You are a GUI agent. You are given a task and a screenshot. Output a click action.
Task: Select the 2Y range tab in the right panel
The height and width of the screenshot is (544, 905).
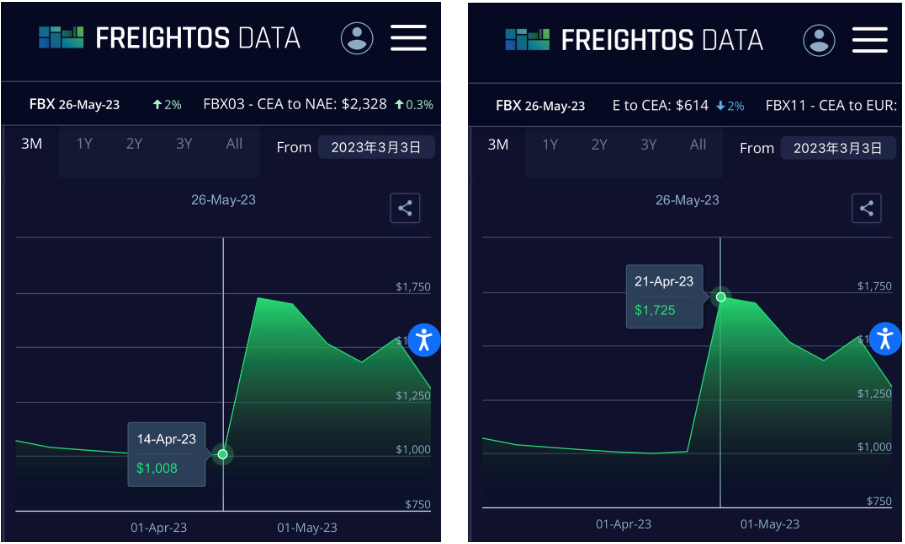(x=599, y=145)
